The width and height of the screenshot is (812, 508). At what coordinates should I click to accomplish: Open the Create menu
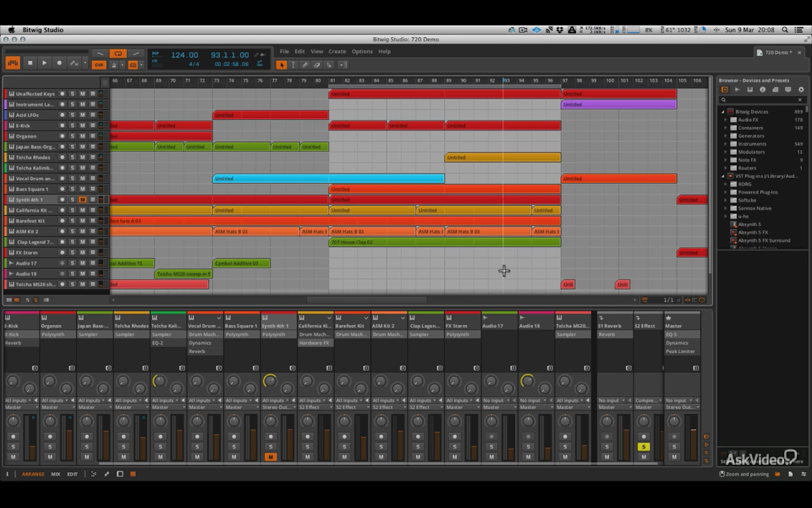click(x=337, y=51)
